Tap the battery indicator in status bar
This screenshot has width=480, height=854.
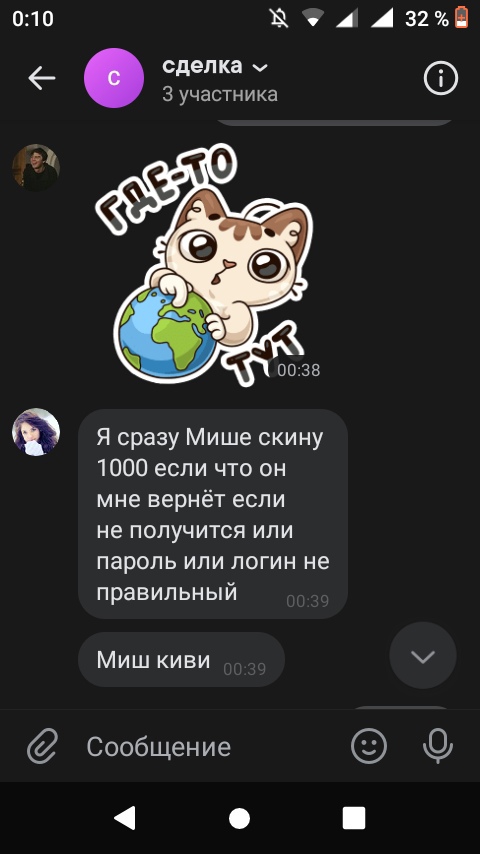pos(461,18)
